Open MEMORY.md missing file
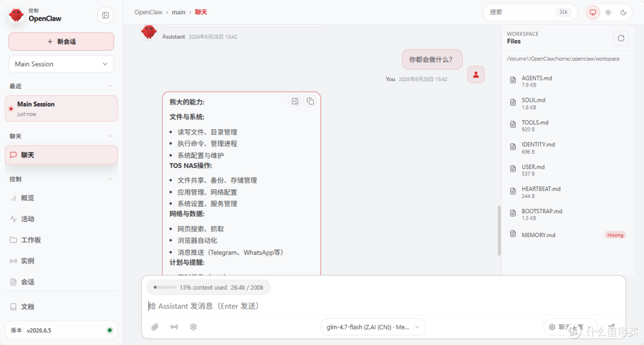The height and width of the screenshot is (345, 644). coord(567,235)
